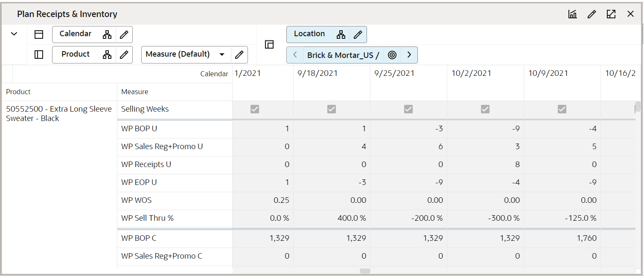Open the chart view icon in the title bar
The image size is (644, 277).
coord(572,14)
